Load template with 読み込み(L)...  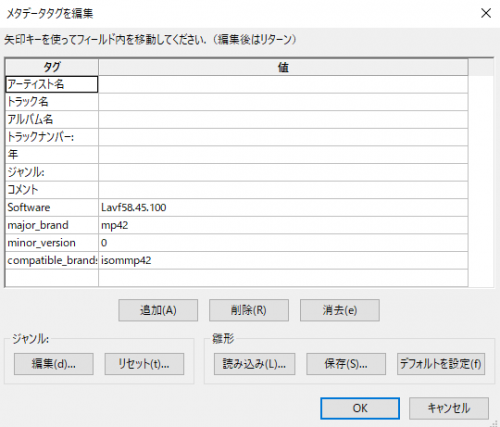[254, 364]
